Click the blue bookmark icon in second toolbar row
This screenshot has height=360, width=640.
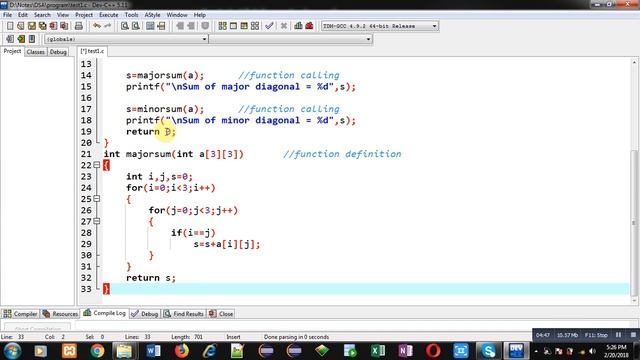click(x=32, y=39)
